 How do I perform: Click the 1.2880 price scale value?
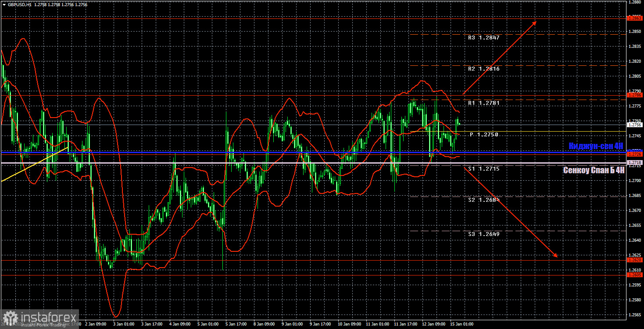tap(635, 2)
